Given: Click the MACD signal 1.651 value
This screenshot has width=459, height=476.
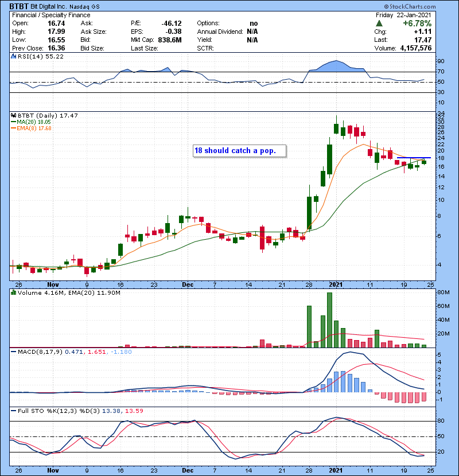Looking at the screenshot, I should 96,352.
